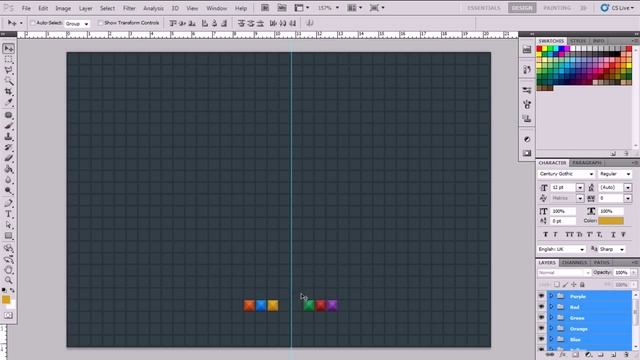Toggle lock all in Layers panel
Screen dimensions: 640x360
tap(582, 284)
